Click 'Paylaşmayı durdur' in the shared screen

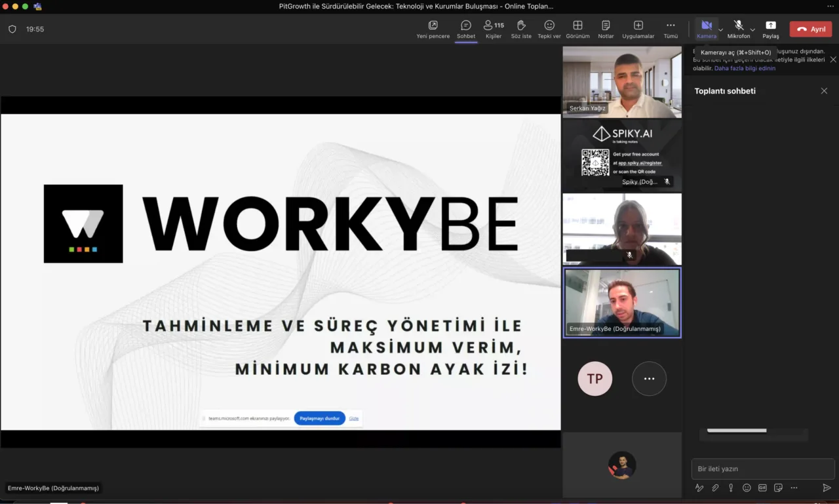tap(320, 418)
